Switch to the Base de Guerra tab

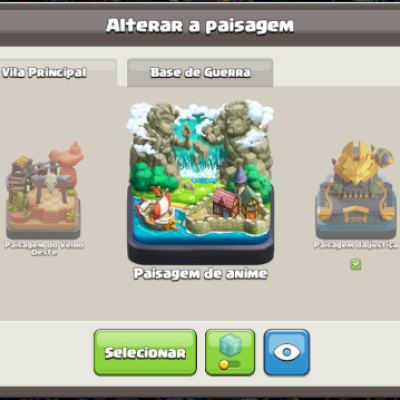click(x=200, y=73)
